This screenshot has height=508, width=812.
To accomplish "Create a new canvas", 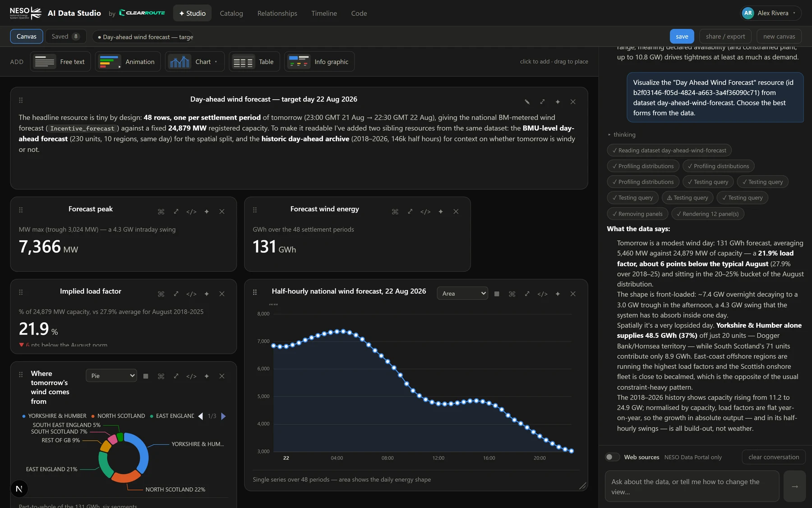I will 779,37.
